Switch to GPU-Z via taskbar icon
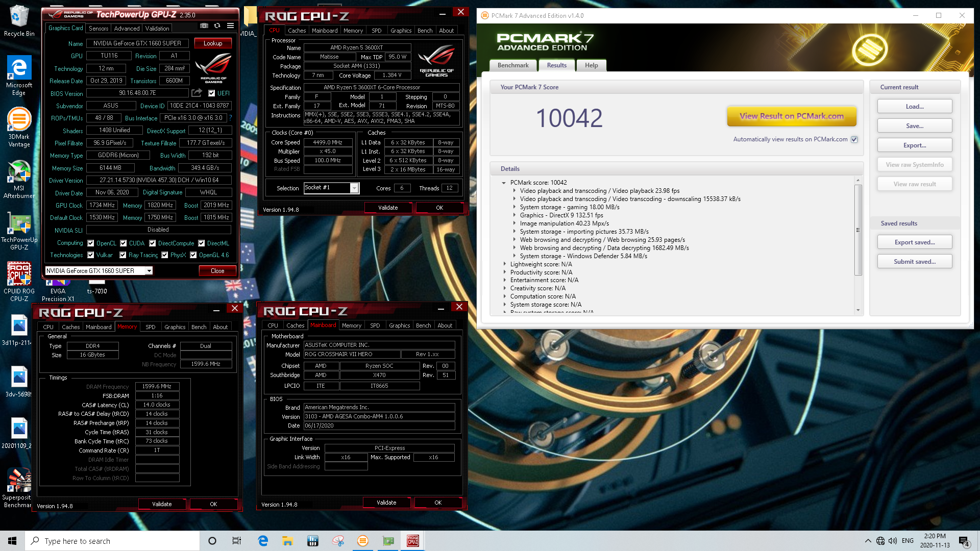980x551 pixels. (x=388, y=541)
